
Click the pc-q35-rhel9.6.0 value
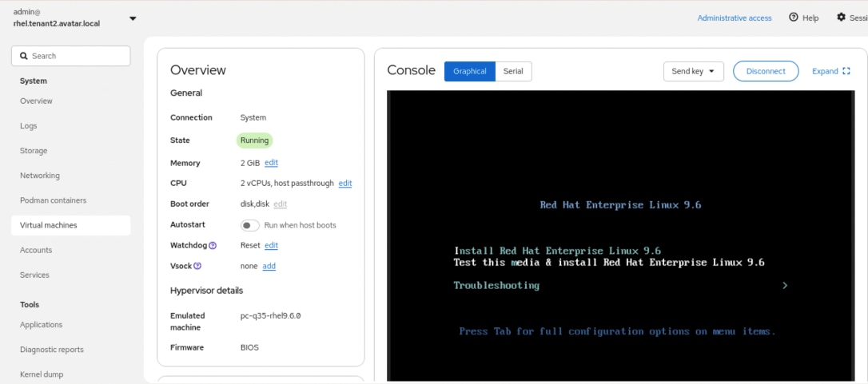click(270, 316)
